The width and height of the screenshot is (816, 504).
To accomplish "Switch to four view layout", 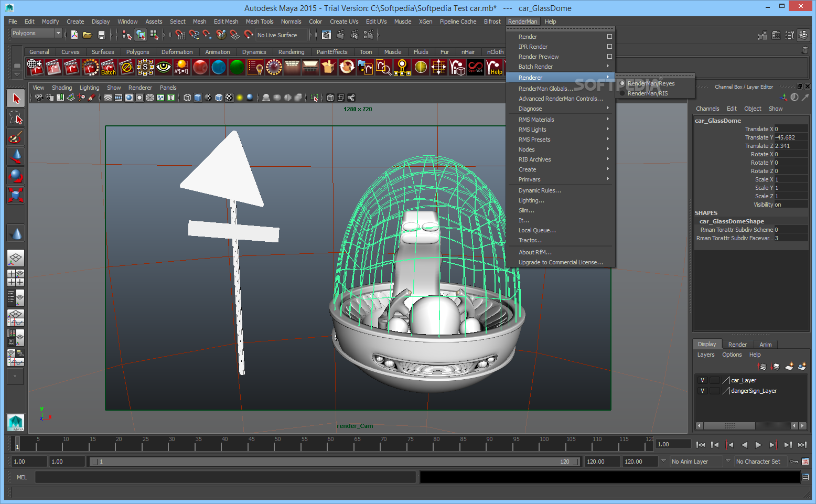I will (16, 278).
